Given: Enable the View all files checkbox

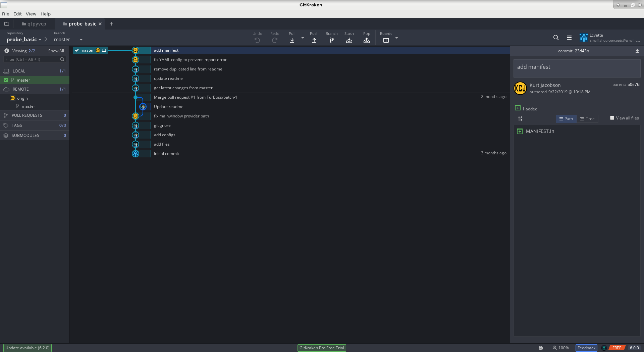Looking at the screenshot, I should (612, 118).
